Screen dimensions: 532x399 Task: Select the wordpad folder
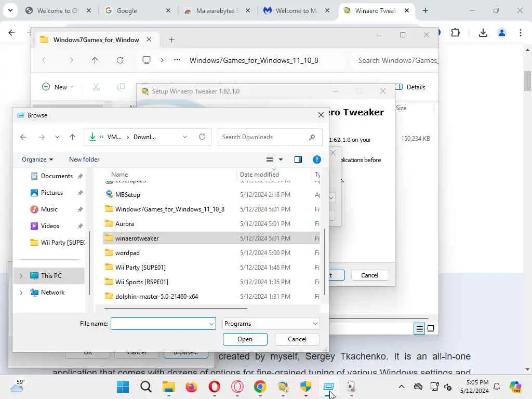click(x=127, y=253)
